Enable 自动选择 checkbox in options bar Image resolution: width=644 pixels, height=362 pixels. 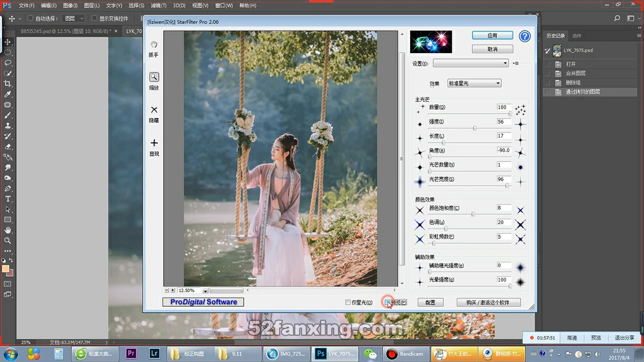[x=31, y=18]
